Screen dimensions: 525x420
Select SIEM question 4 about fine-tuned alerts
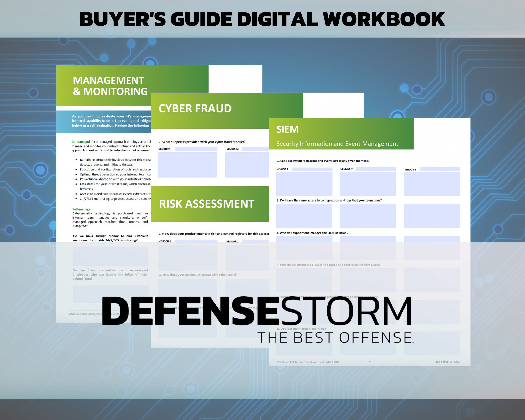328,265
